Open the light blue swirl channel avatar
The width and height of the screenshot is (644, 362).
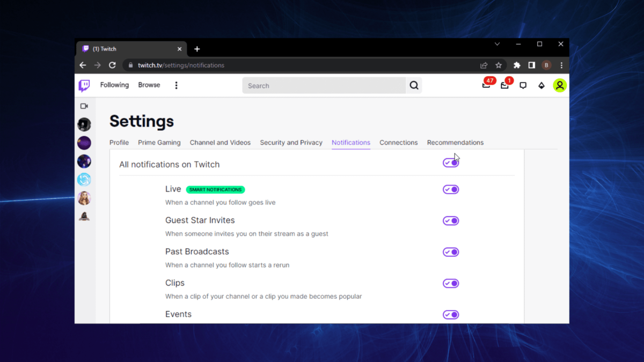coord(84,179)
